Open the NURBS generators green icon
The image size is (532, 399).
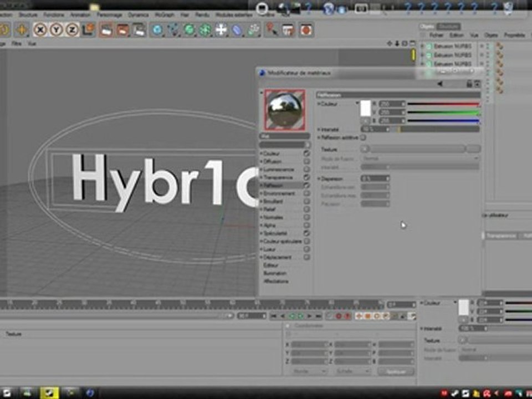[x=190, y=30]
